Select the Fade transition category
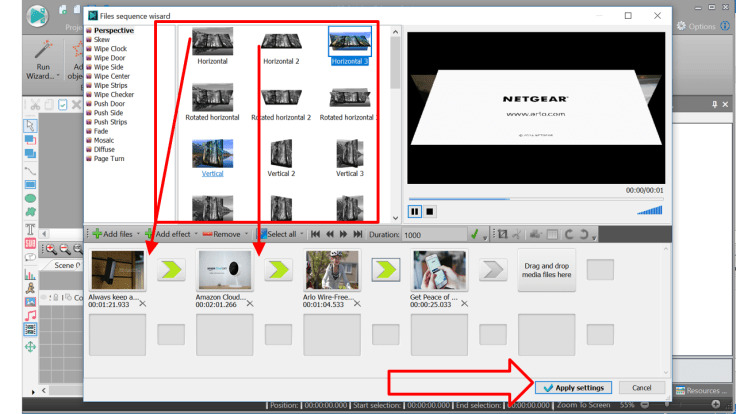Viewport: 736px width, 414px height. (x=100, y=131)
